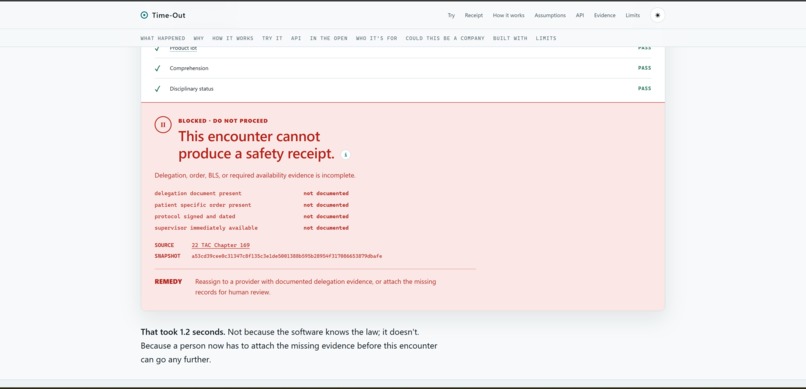Click 'protocol signed and dated' line
Viewport: 806px width, 389px height.
(x=194, y=216)
